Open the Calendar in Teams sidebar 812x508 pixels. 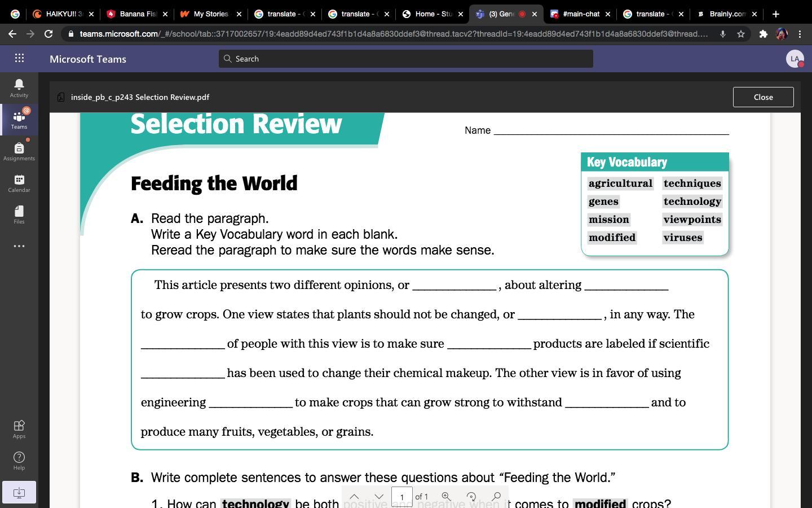tap(19, 182)
